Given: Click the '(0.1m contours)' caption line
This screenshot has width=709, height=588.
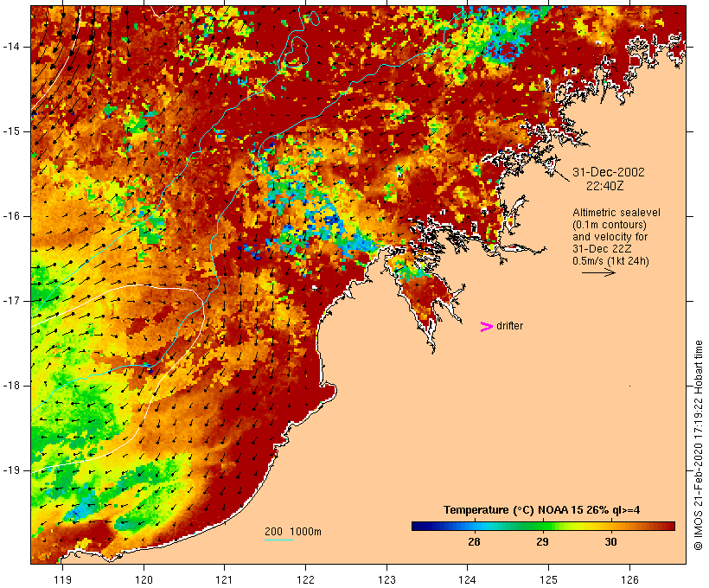Looking at the screenshot, I should point(609,224).
